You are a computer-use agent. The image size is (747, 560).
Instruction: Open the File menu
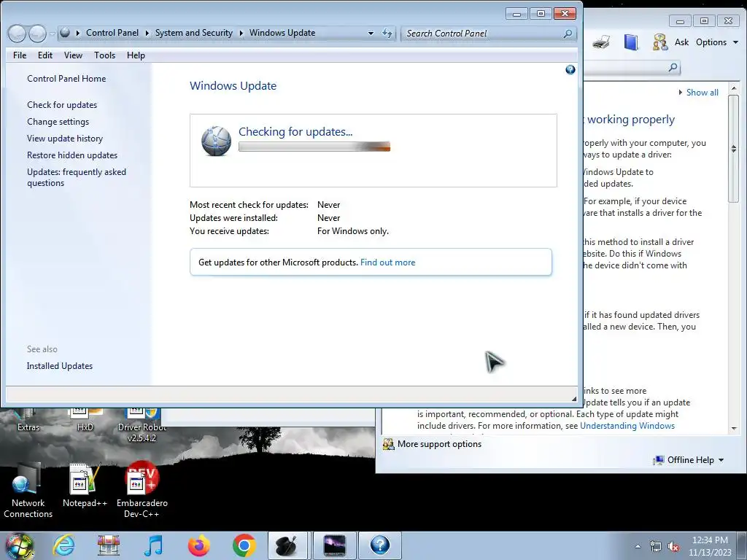20,55
